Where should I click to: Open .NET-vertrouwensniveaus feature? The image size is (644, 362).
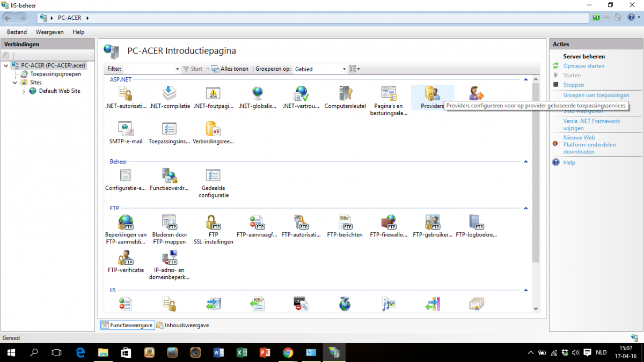click(x=301, y=98)
